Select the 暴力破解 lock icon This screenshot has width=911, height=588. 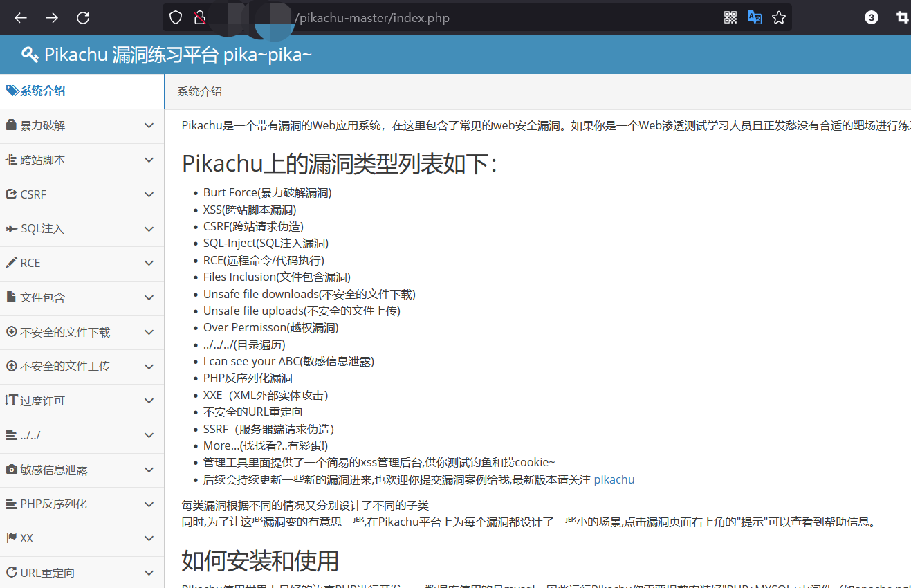(x=10, y=125)
